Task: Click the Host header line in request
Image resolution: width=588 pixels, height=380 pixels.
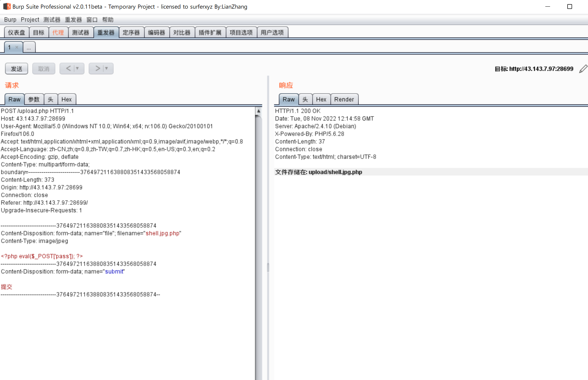Action: coord(33,119)
